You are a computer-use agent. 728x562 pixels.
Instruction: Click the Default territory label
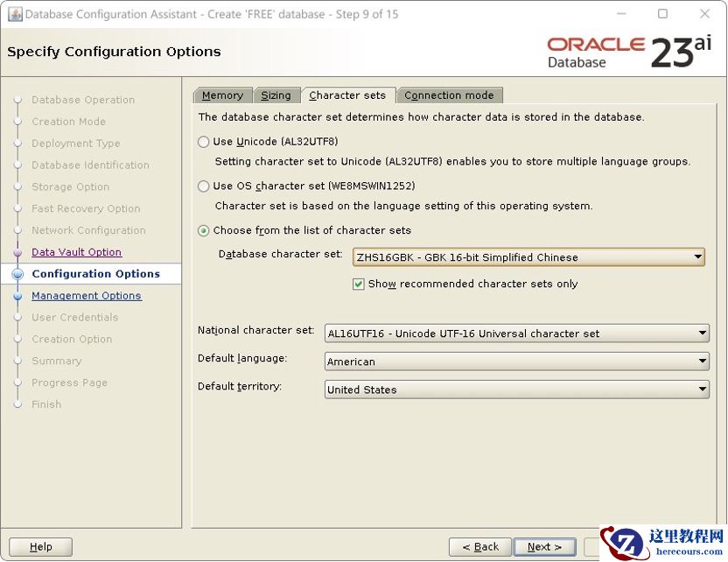[x=240, y=386]
